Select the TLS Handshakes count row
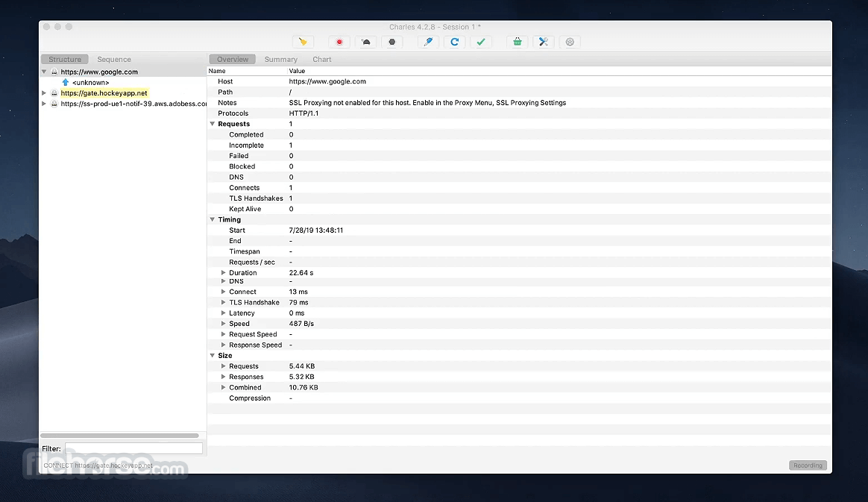 (x=519, y=198)
